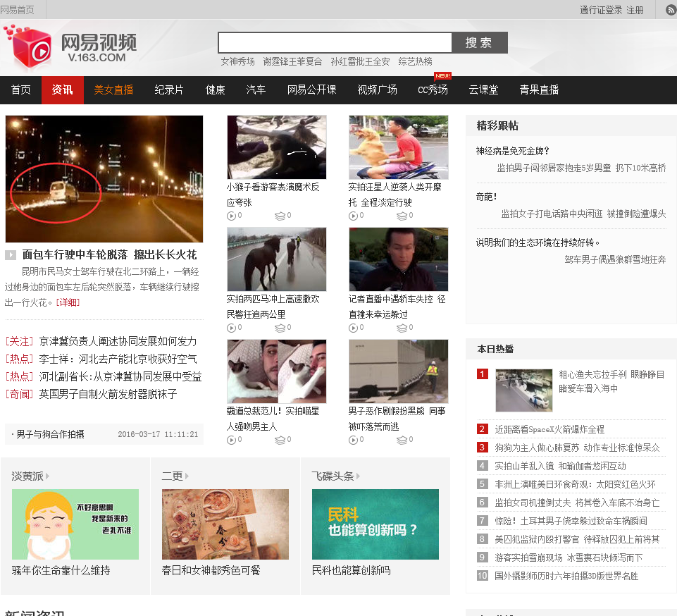This screenshot has height=616, width=677.
Task: Open 青果直播 in the navigation bar
Action: click(x=539, y=90)
